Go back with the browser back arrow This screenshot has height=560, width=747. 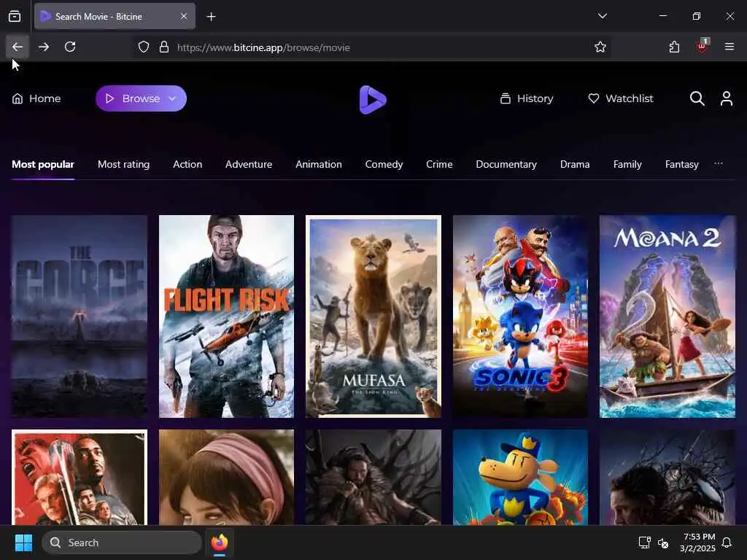(18, 47)
